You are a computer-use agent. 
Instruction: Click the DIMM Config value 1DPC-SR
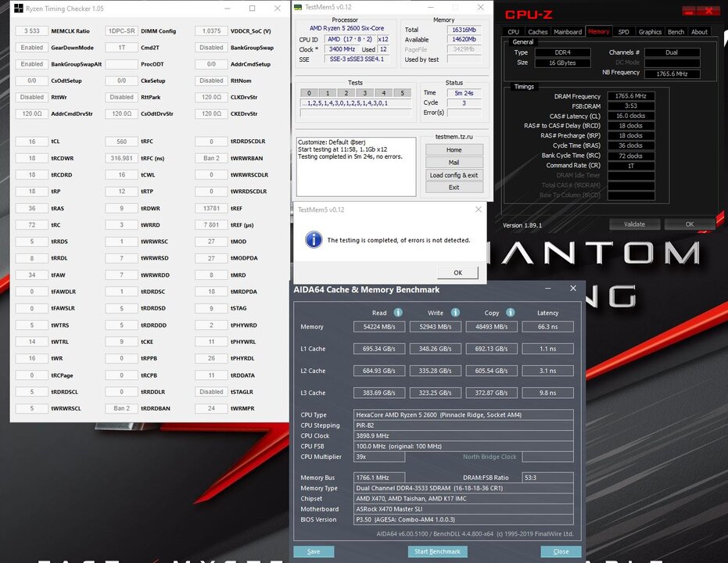click(122, 30)
